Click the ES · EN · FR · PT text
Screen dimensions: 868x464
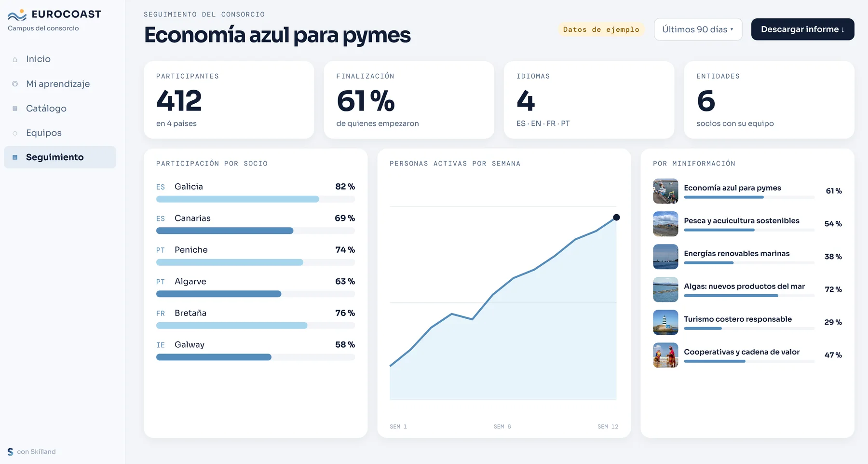(543, 123)
